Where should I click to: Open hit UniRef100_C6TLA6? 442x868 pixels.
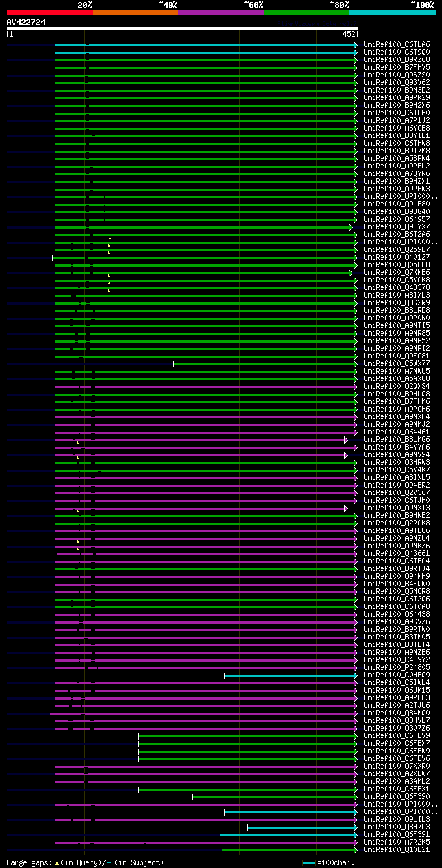tap(396, 44)
